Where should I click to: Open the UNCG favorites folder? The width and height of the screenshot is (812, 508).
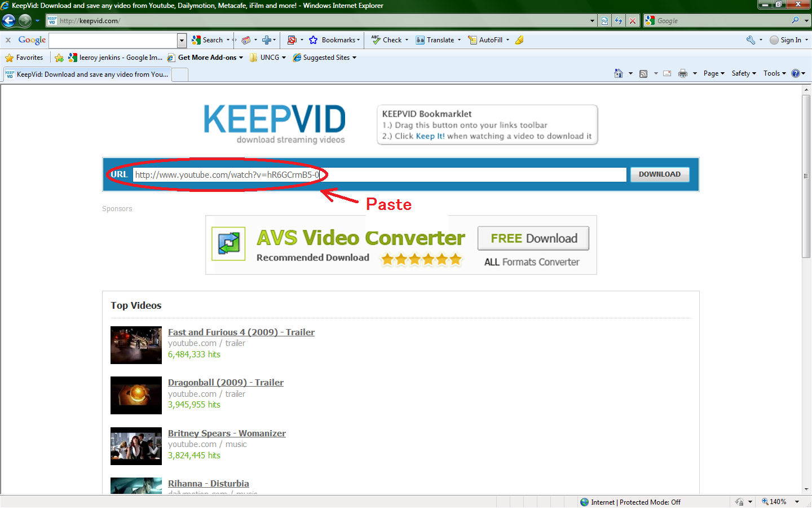click(x=268, y=58)
